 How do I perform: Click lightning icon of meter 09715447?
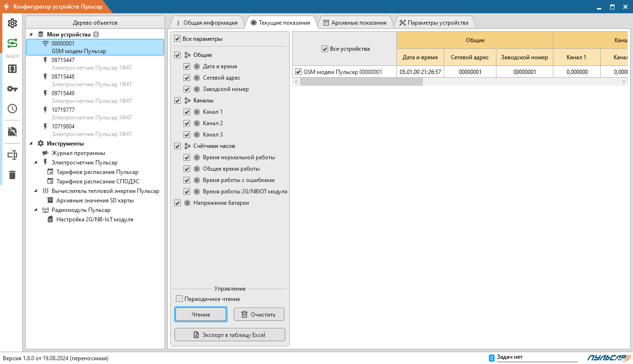[46, 60]
